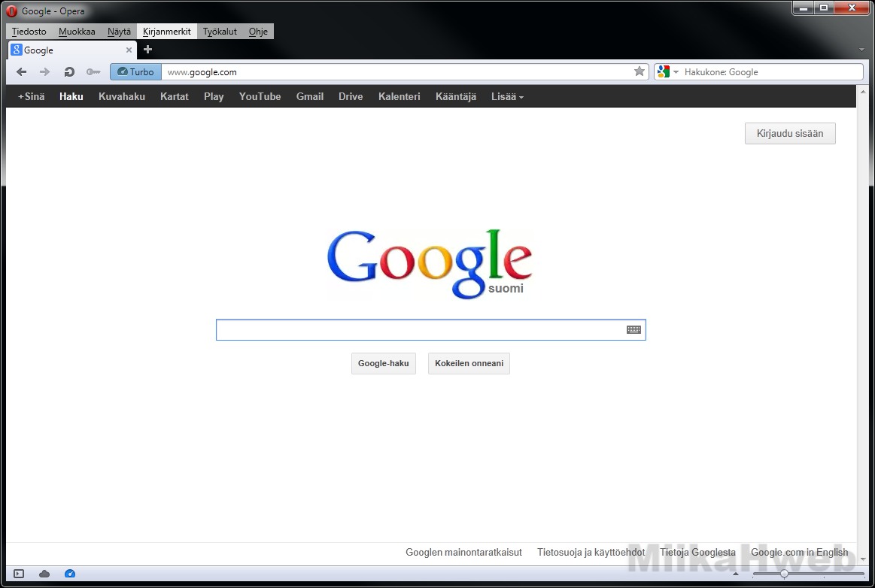875x588 pixels.
Task: Select the Google tab
Action: click(x=72, y=50)
